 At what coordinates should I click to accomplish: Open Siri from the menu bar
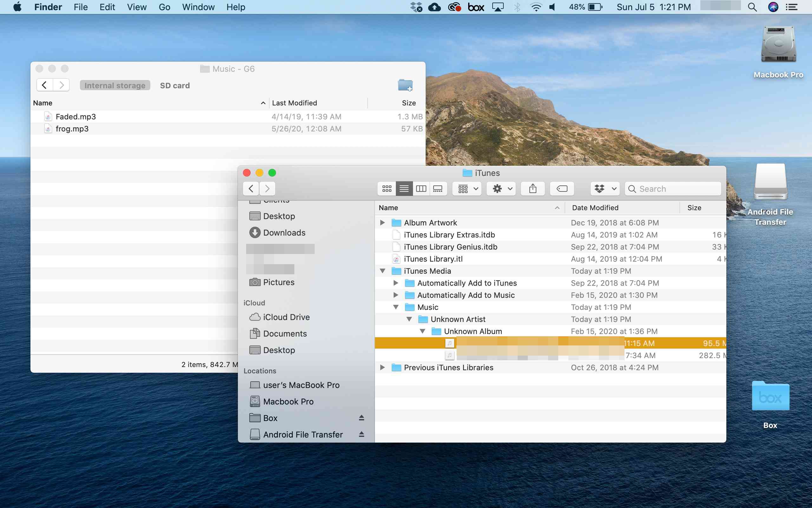773,7
